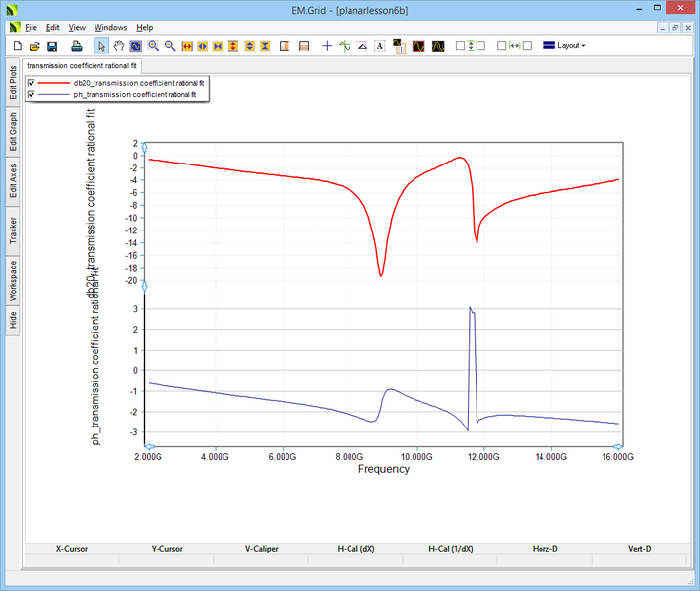Uncheck the ph_transmission coefficient trace checkbox
The width and height of the screenshot is (700, 591).
point(32,95)
